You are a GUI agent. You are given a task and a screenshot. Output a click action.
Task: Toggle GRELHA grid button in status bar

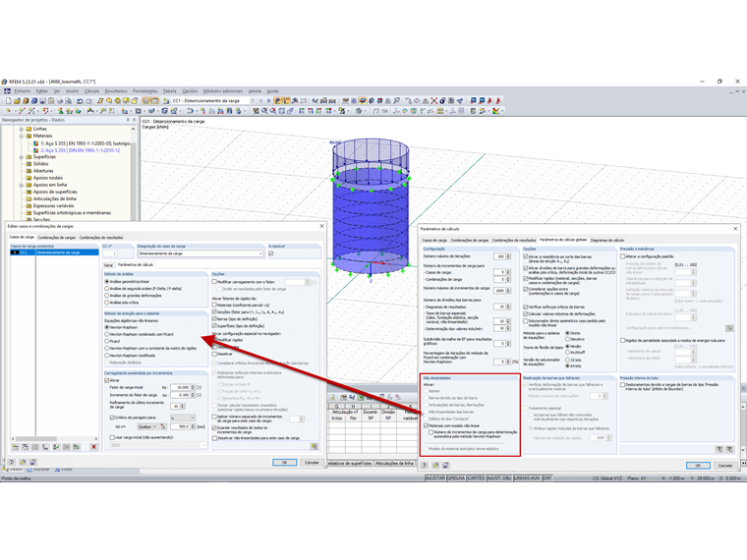(x=456, y=478)
